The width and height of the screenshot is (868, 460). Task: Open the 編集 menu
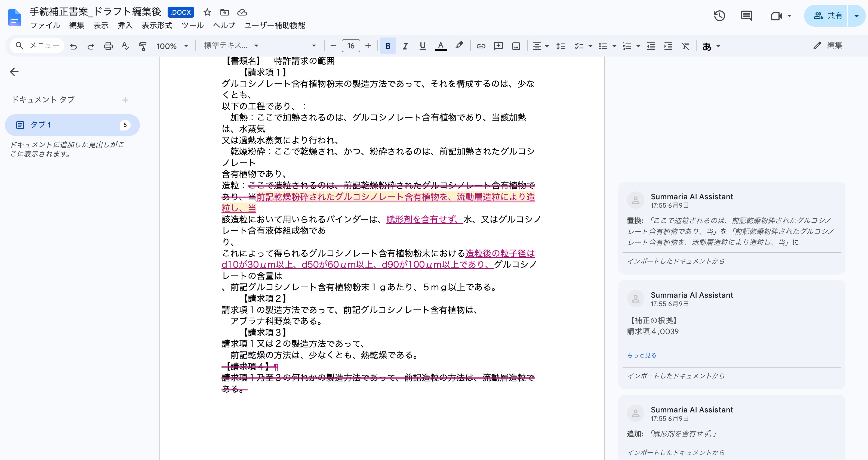tap(76, 26)
